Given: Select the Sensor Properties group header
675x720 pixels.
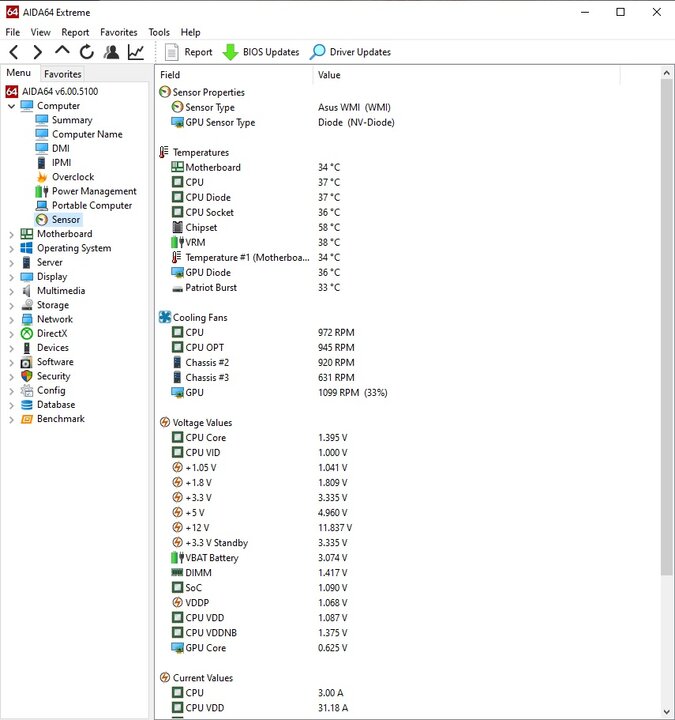Looking at the screenshot, I should (x=202, y=92).
